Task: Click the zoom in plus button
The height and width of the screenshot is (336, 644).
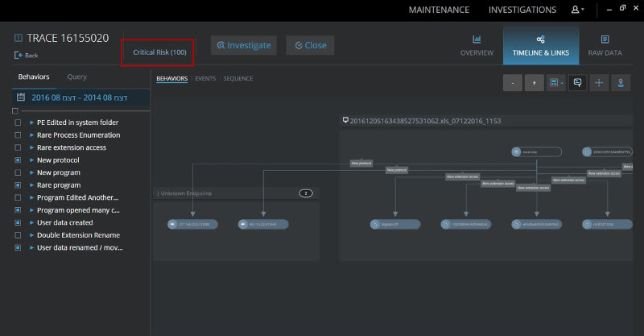Action: coord(535,83)
